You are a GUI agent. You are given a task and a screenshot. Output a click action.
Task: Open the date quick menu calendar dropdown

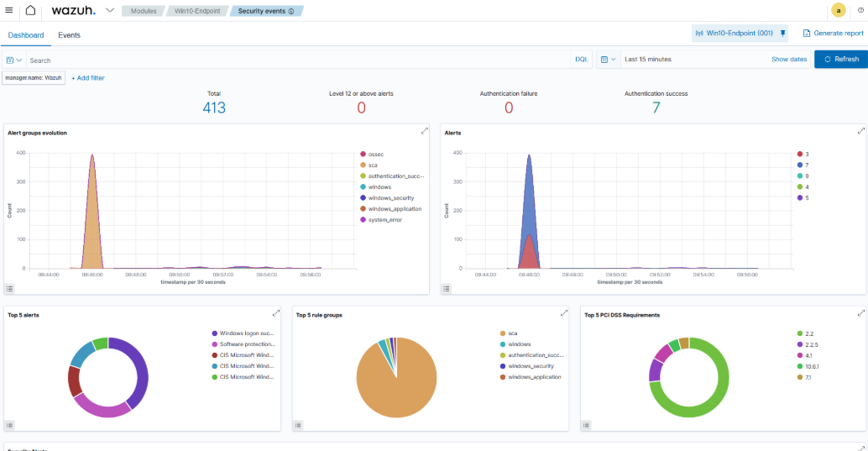(x=609, y=60)
